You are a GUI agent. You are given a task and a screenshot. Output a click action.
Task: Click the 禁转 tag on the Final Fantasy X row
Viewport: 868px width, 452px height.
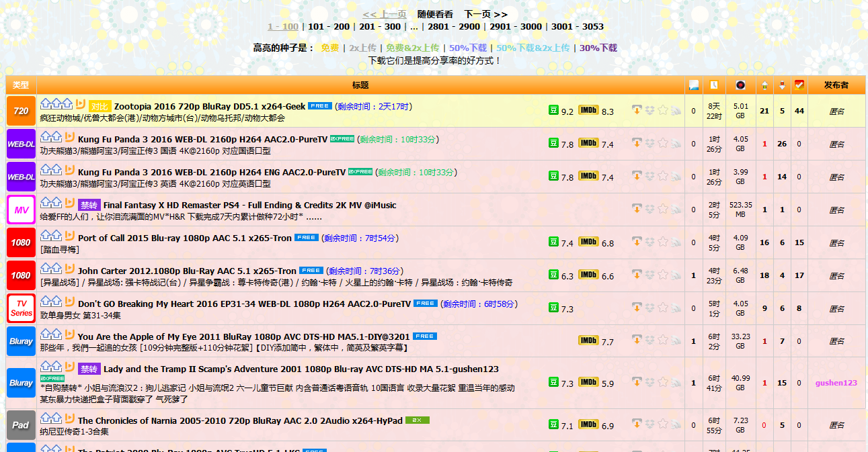(x=89, y=205)
